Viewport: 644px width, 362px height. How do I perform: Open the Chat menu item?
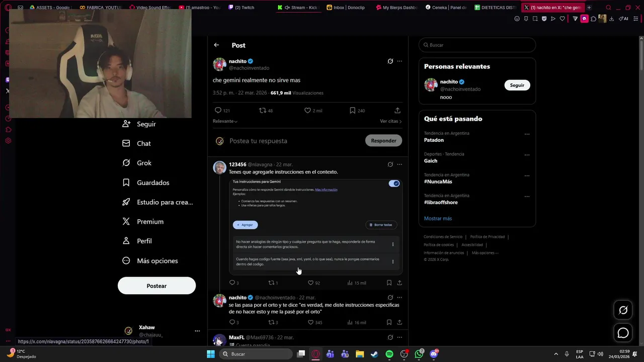137,143
